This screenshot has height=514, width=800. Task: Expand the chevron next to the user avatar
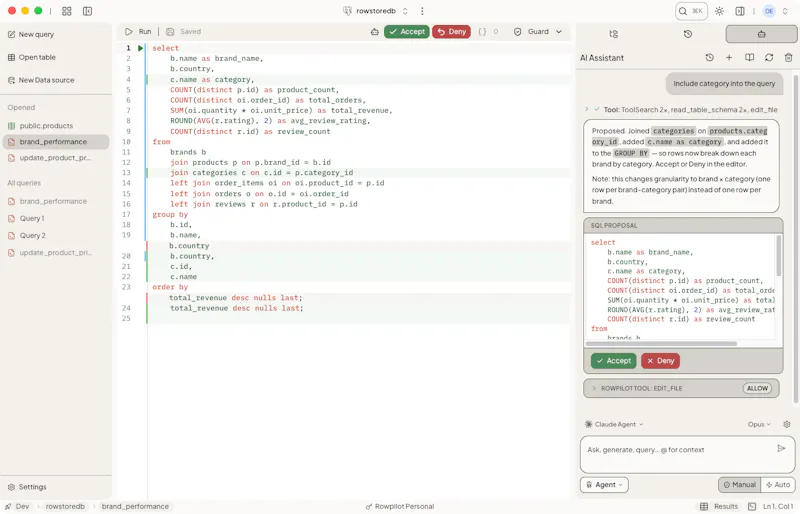(785, 11)
